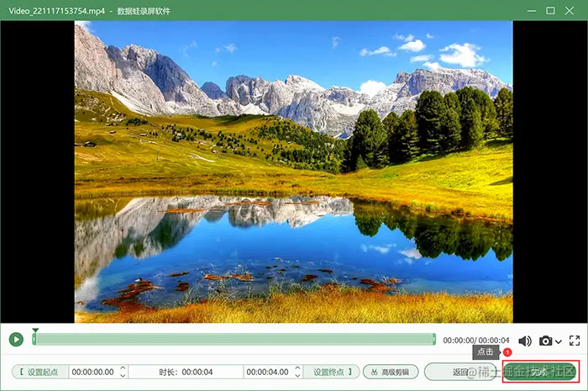This screenshot has width=588, height=391.
Task: Seek to the middle of the green timeline bar
Action: pos(234,340)
